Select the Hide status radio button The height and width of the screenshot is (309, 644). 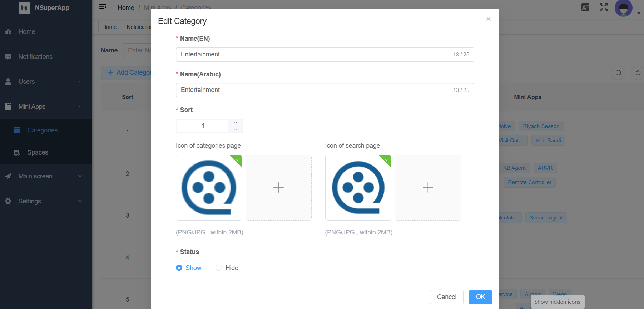219,268
